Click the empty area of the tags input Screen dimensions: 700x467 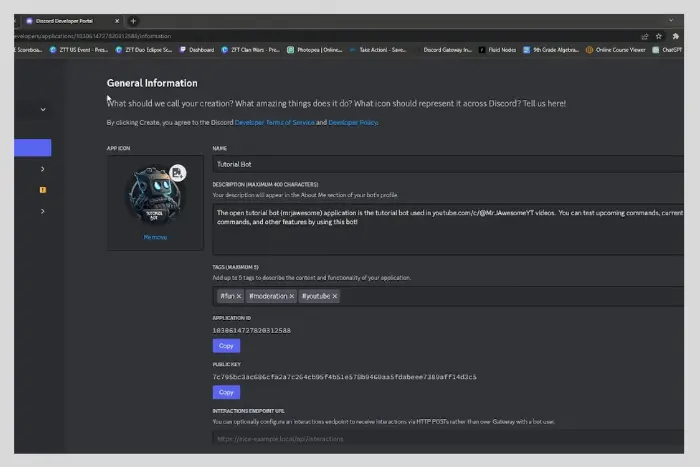(511, 296)
